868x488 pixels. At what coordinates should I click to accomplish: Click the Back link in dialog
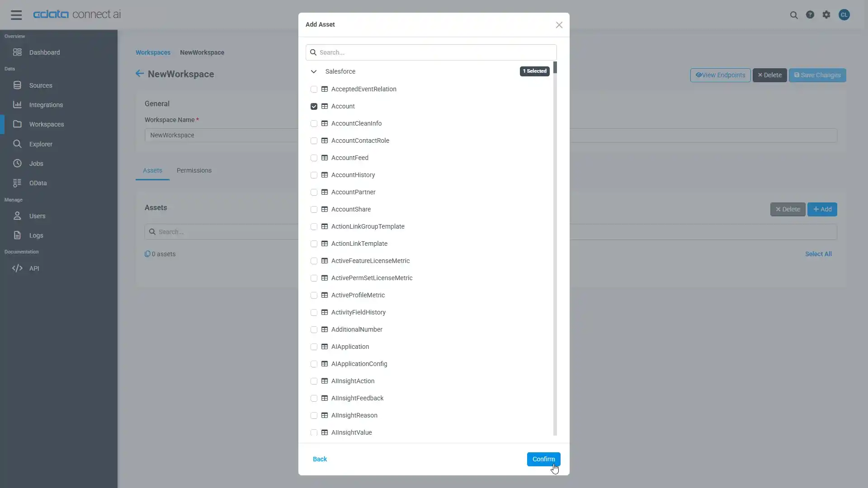pyautogui.click(x=320, y=459)
